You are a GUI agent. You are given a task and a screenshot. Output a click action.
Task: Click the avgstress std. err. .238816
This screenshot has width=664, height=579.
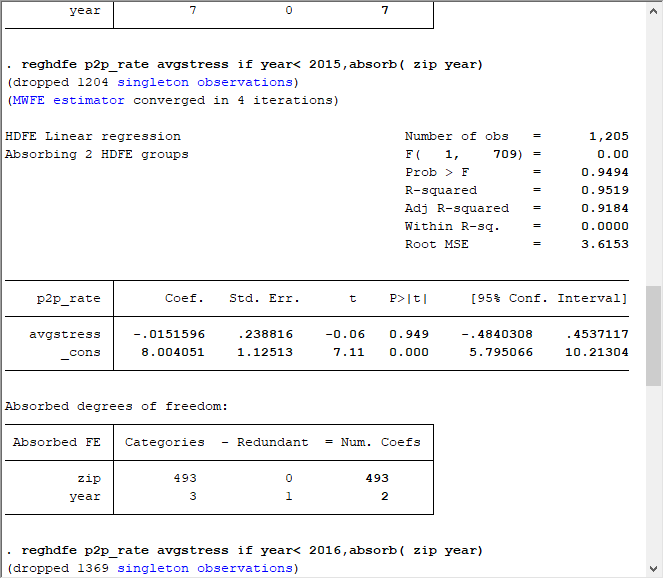tap(265, 334)
